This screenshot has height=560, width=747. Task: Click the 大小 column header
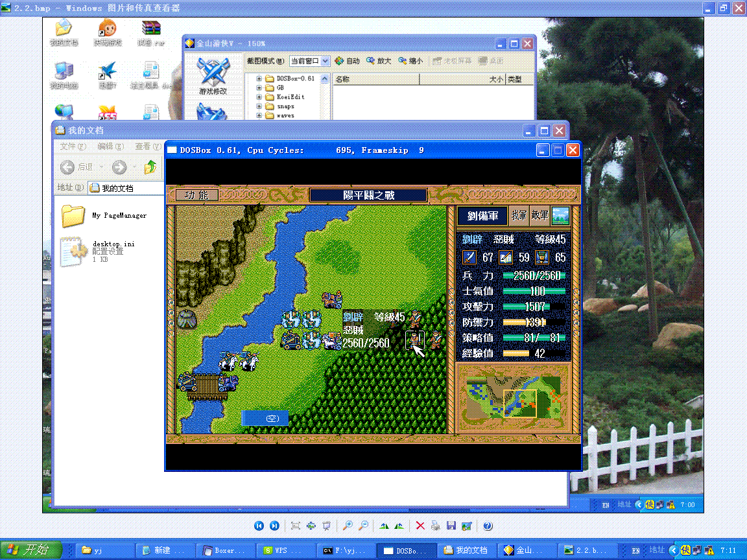[x=462, y=79]
